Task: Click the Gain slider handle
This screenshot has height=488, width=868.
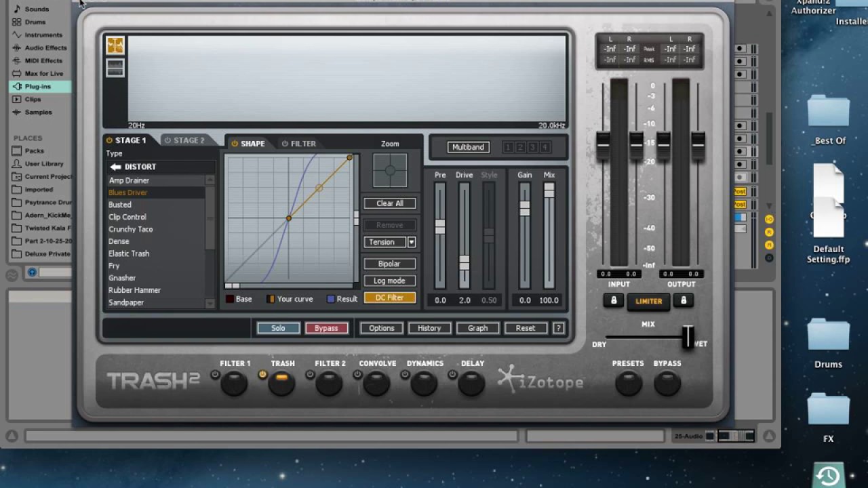Action: point(525,208)
